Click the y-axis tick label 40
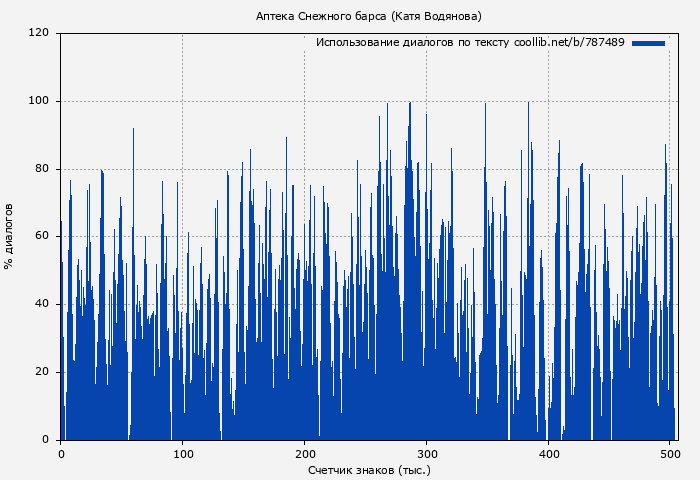Image resolution: width=700 pixels, height=480 pixels. coord(42,305)
